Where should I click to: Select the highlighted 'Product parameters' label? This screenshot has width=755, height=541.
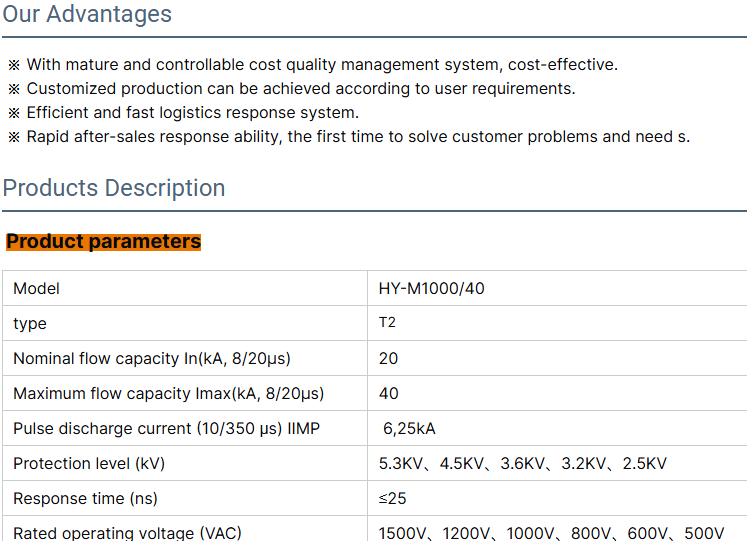click(104, 242)
